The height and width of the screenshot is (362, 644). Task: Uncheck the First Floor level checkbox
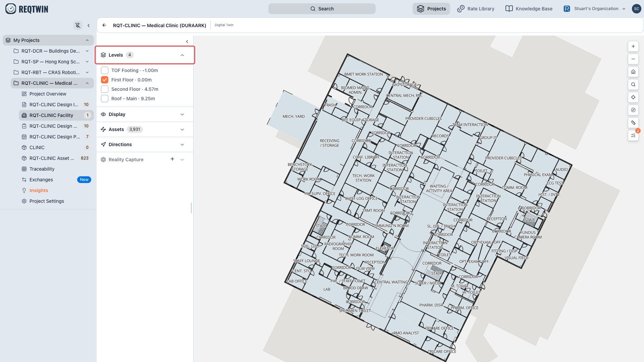(x=105, y=80)
